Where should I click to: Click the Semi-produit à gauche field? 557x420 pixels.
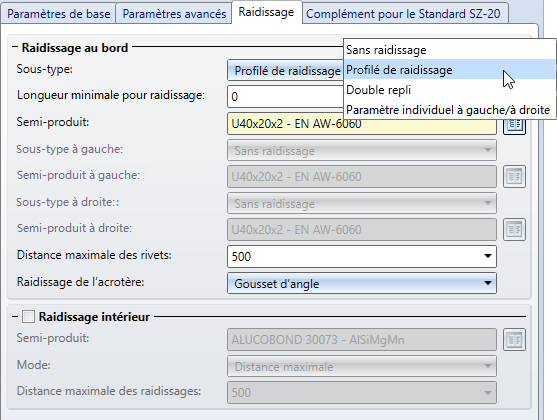pyautogui.click(x=362, y=177)
